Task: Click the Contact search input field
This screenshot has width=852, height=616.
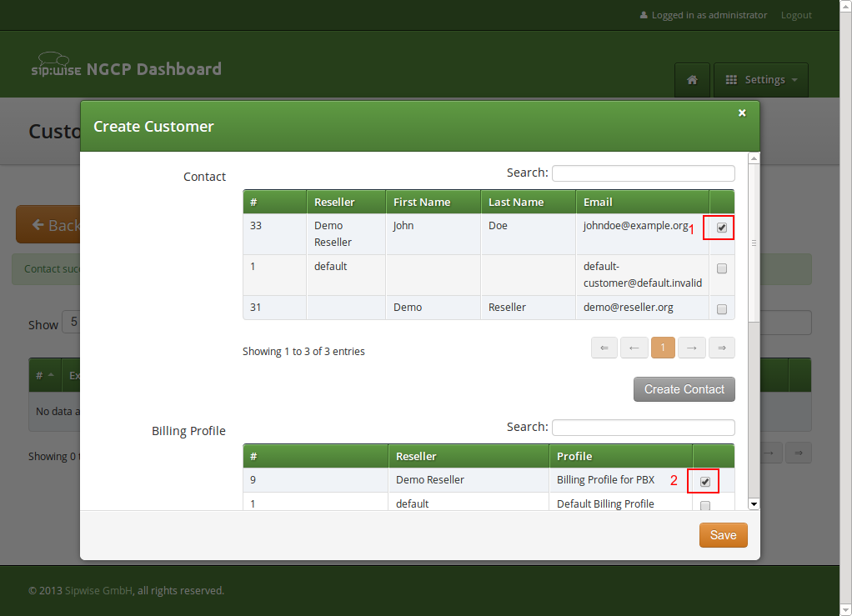Action: coord(643,173)
